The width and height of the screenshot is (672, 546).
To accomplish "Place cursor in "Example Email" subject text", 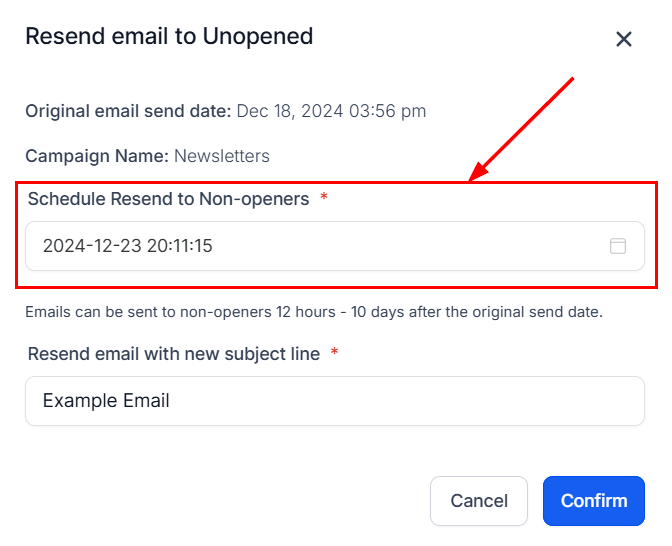I will pyautogui.click(x=106, y=401).
